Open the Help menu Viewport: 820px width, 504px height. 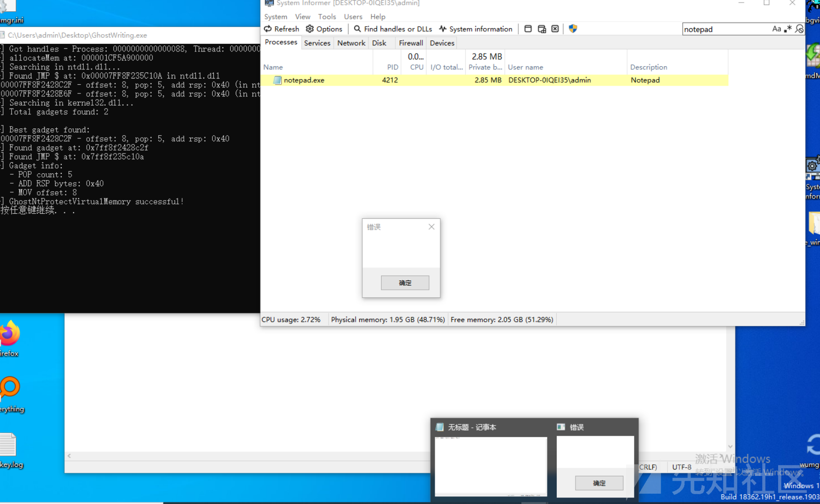pyautogui.click(x=378, y=17)
